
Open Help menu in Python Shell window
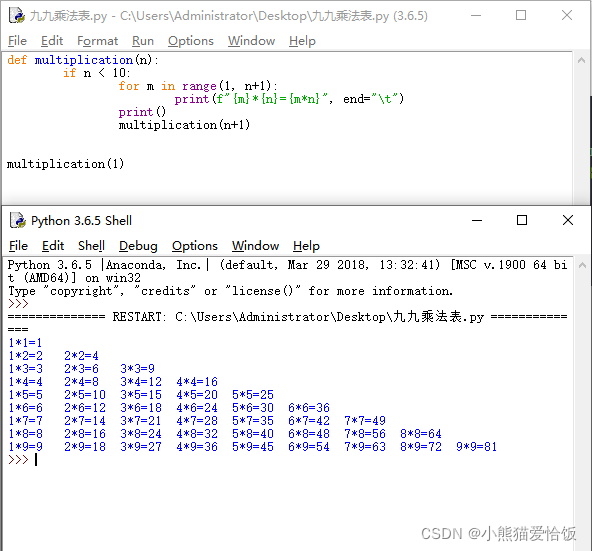click(x=306, y=246)
